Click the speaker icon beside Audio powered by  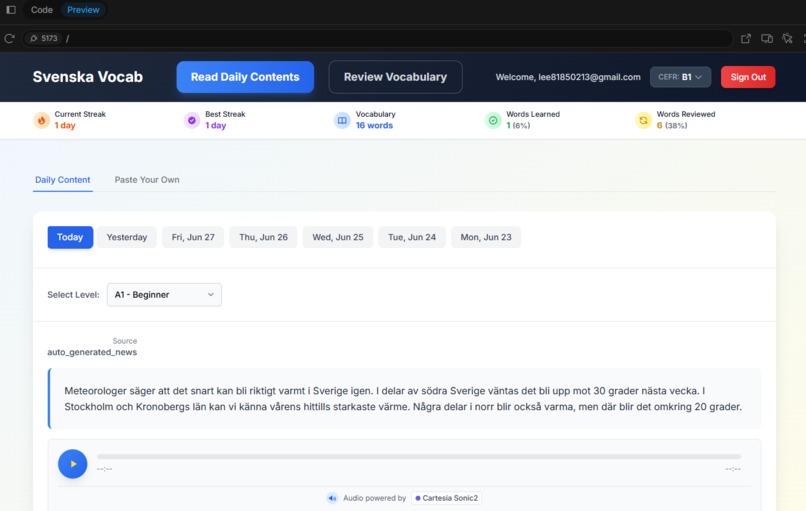point(333,498)
